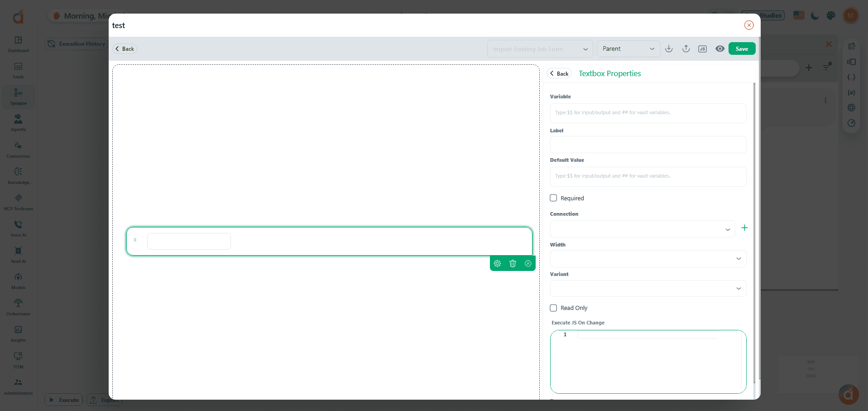This screenshot has height=411, width=868.
Task: Click the gauge icon in right rail
Action: [x=851, y=123]
